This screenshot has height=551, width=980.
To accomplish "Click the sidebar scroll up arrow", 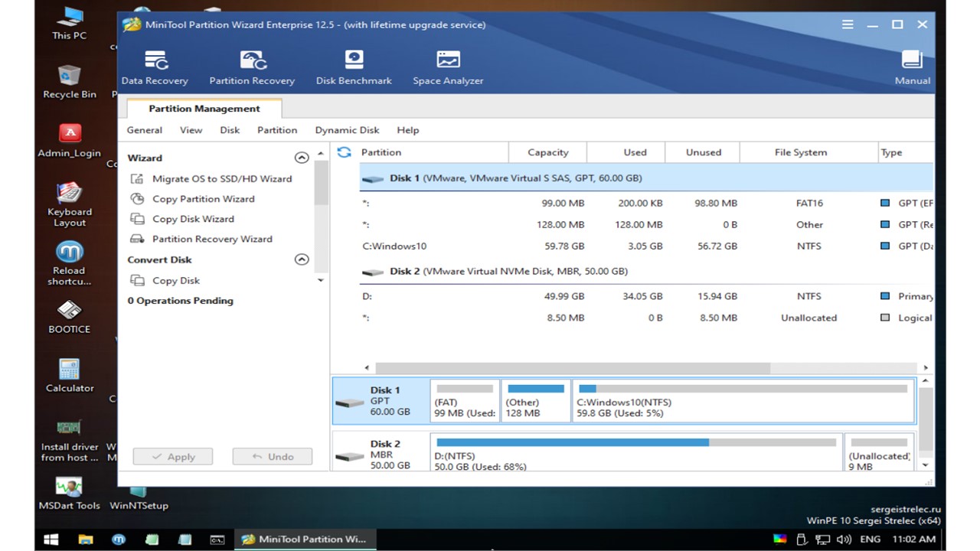I will pyautogui.click(x=321, y=153).
